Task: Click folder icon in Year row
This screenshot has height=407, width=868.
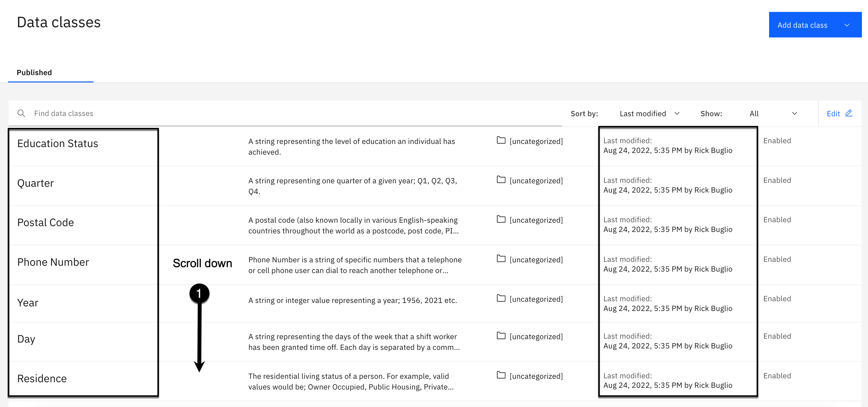Action: [501, 298]
